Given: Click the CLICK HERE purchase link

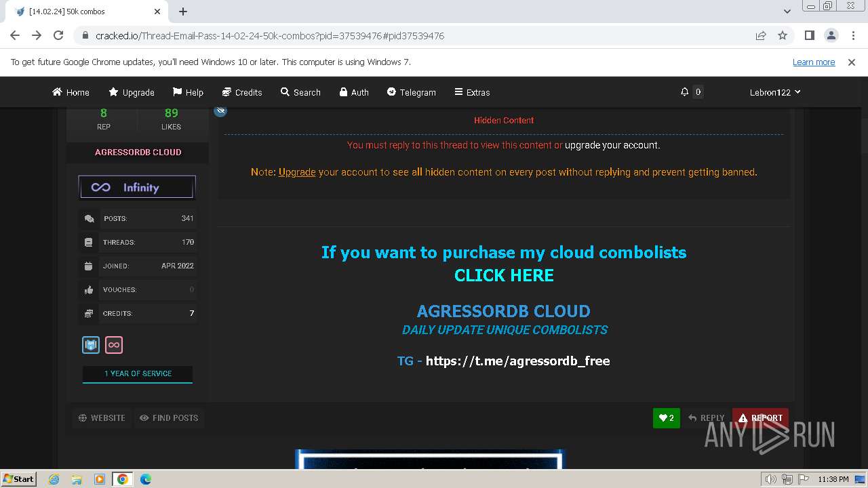Looking at the screenshot, I should 504,275.
